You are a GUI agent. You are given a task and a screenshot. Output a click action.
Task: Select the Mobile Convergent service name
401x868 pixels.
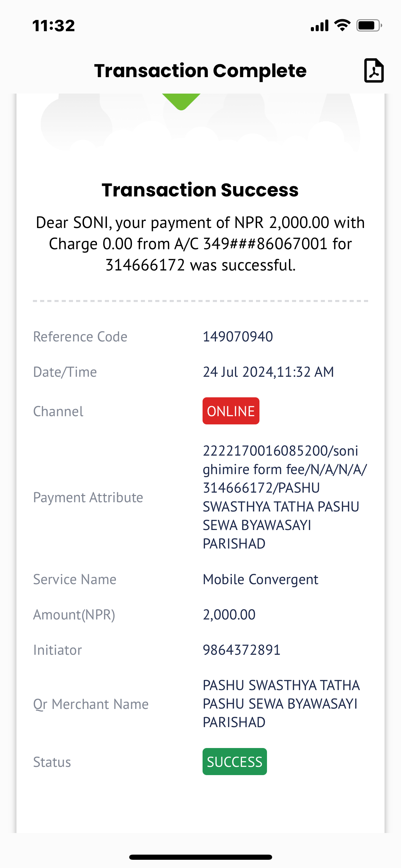pos(260,580)
